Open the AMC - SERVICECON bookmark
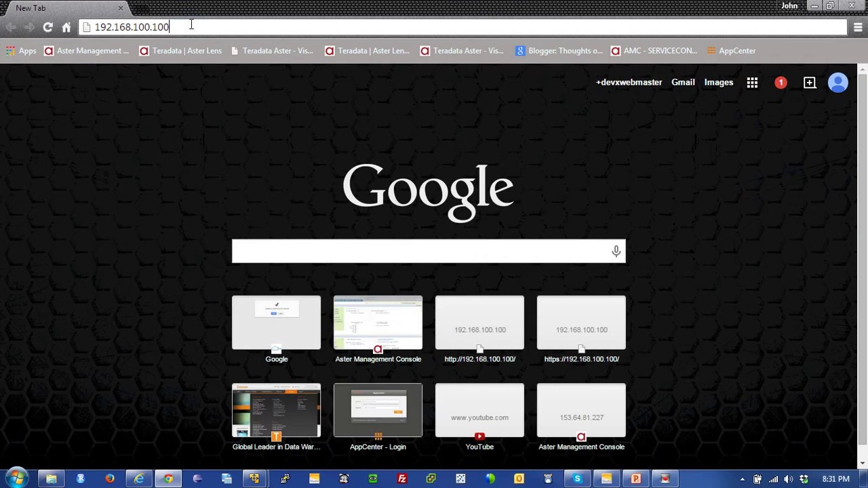The image size is (868, 488). (x=654, y=51)
